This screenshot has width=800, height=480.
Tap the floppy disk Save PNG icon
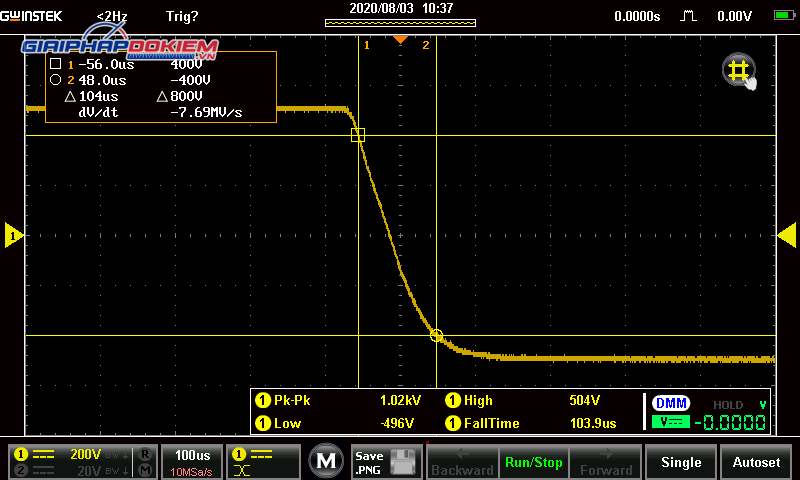click(x=404, y=462)
